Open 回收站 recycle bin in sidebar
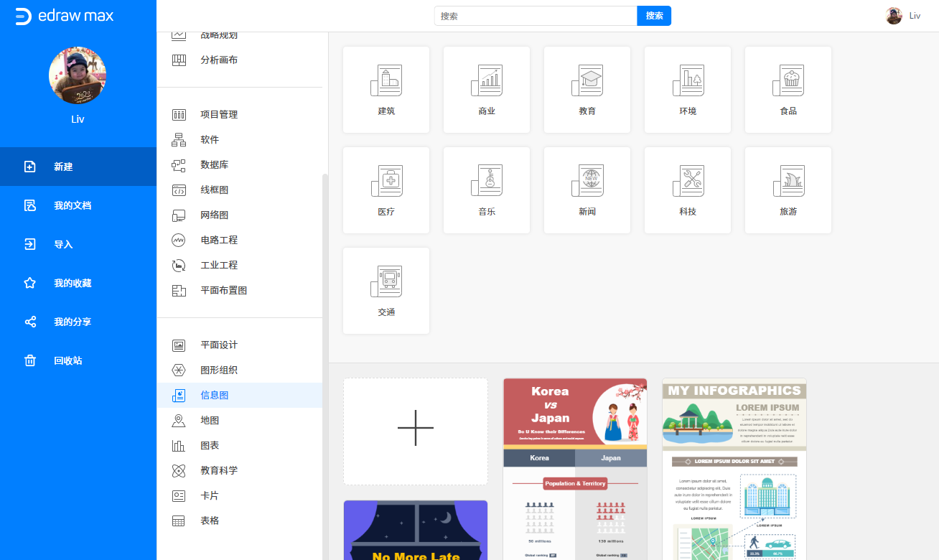Image resolution: width=939 pixels, height=560 pixels. [67, 360]
